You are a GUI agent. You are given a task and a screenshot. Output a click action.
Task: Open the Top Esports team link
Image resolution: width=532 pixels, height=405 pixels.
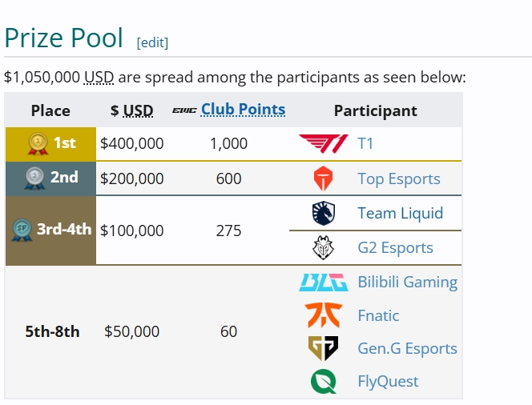click(x=399, y=178)
